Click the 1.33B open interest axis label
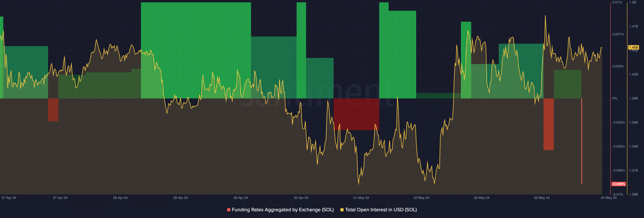 point(633,146)
